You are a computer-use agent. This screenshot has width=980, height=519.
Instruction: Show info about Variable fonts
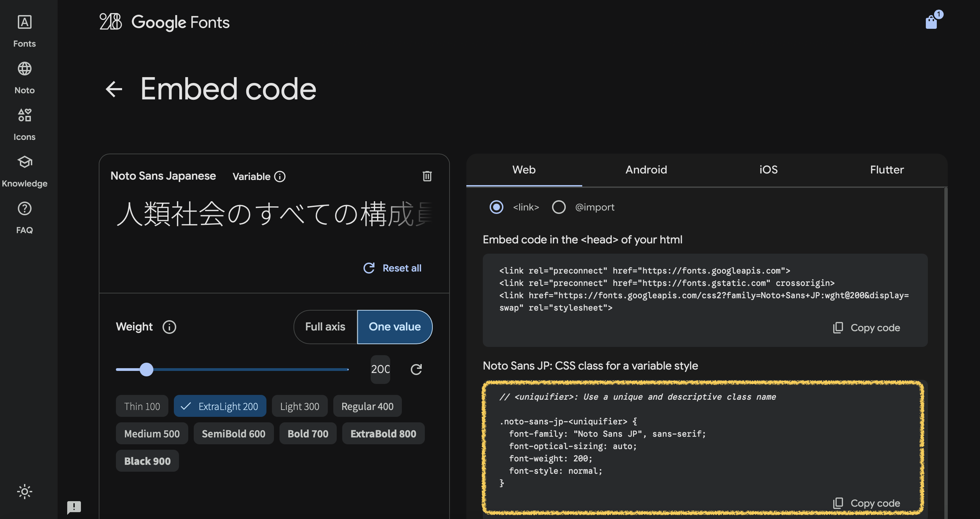[x=280, y=177]
